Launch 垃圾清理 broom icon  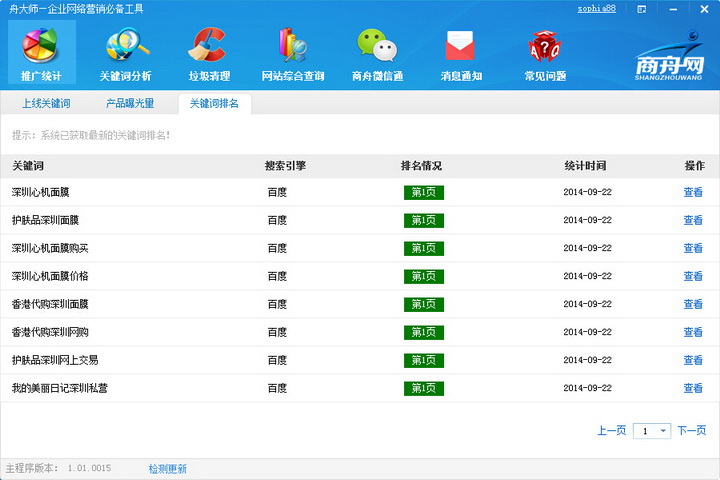(x=207, y=45)
